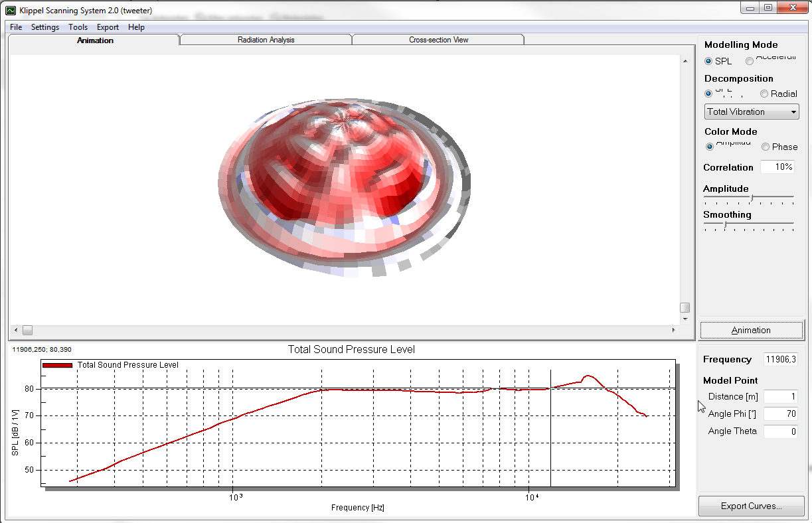Viewport: 812px width, 523px height.
Task: Click the right arrow of the horizontal scrollbar
Action: 674,330
